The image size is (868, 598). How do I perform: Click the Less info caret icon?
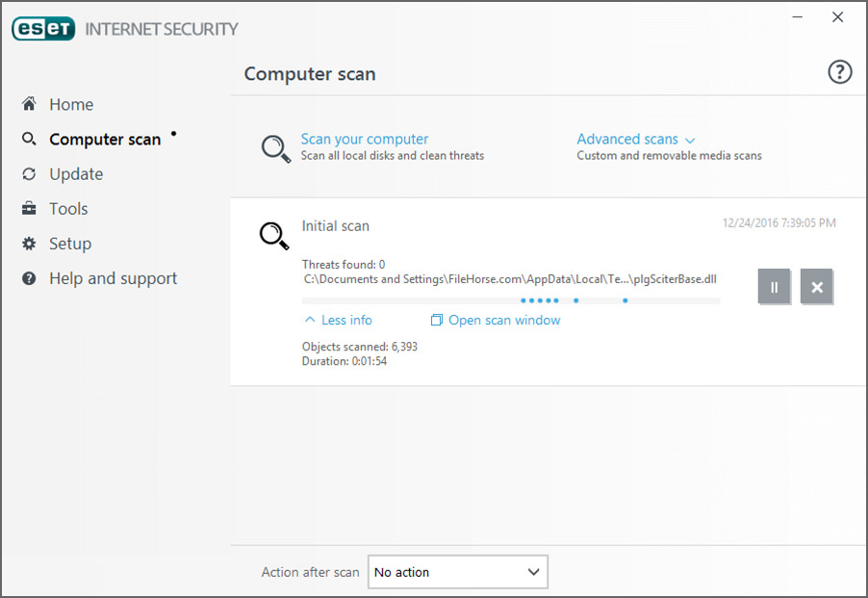310,320
